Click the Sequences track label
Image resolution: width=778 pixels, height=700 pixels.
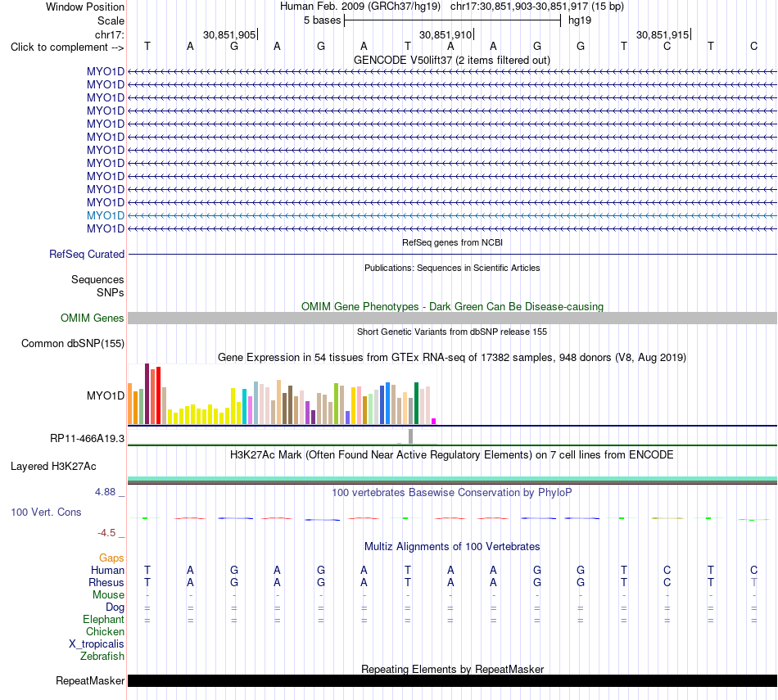click(x=97, y=279)
